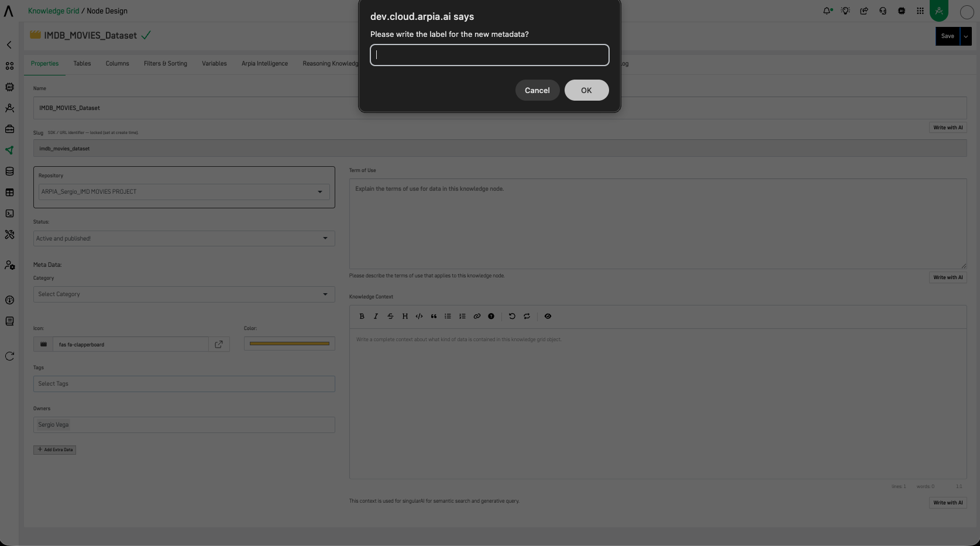The width and height of the screenshot is (980, 546).
Task: Open the lightbulb ideas icon
Action: pos(845,11)
